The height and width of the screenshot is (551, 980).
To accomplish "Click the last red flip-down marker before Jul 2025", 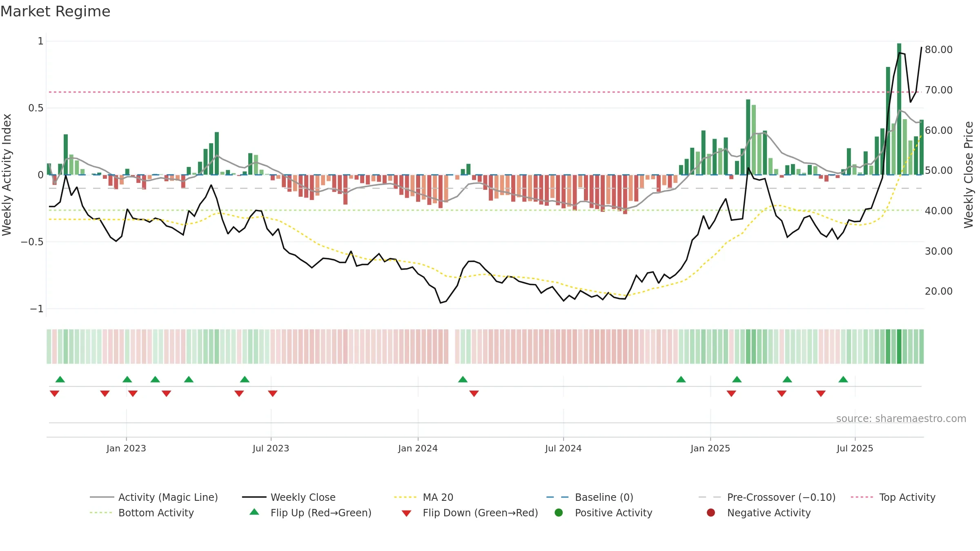I will pos(821,393).
